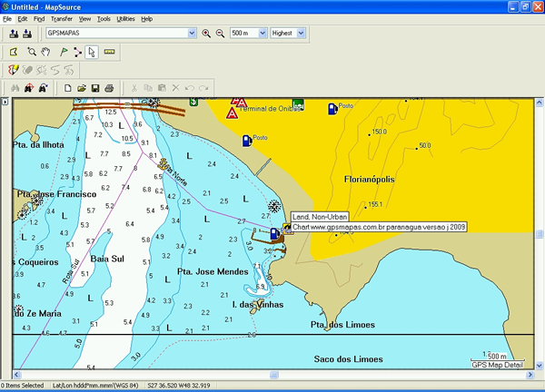This screenshot has width=545, height=392.
Task: Click the Find Places binoculars icon
Action: click(14, 88)
